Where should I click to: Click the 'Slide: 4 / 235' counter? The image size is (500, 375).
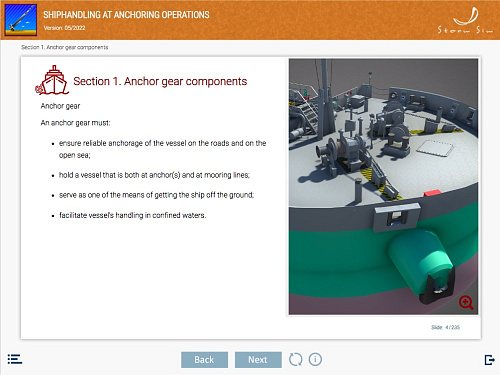(445, 327)
